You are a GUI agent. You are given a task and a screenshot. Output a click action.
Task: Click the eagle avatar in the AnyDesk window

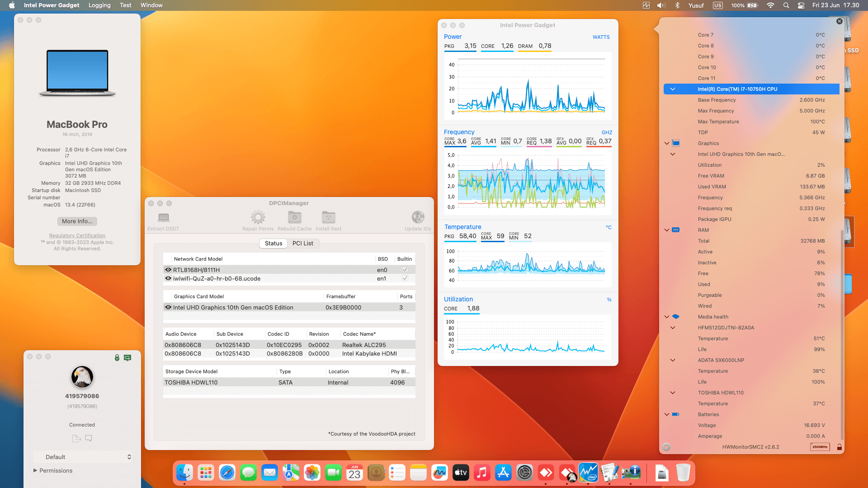(82, 377)
